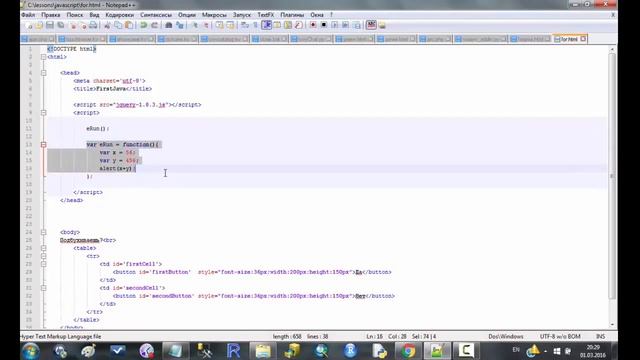Viewport: 640px width, 360px height.
Task: Toggle synchronized horizontal scrolling
Action: 231,25
